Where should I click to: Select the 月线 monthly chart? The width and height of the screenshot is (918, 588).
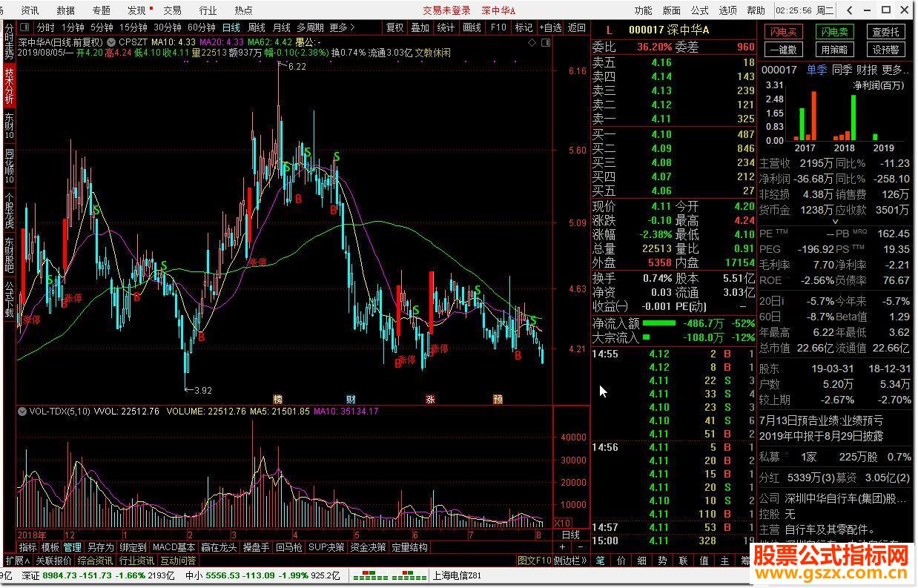[281, 27]
